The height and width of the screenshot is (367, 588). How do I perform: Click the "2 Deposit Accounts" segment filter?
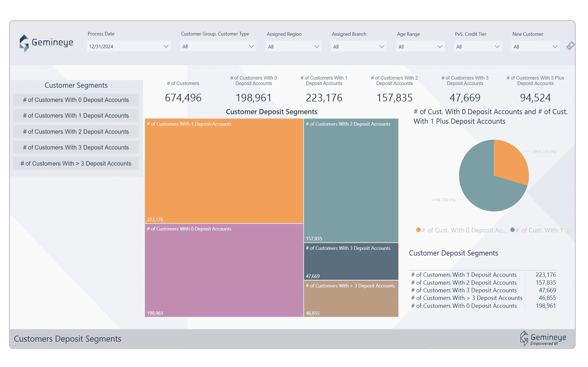click(x=76, y=131)
